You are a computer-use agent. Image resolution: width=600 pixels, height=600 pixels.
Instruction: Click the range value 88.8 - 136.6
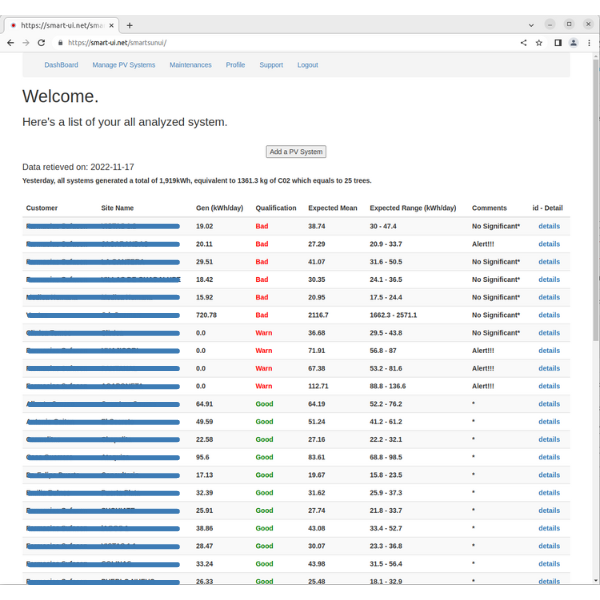(x=388, y=386)
